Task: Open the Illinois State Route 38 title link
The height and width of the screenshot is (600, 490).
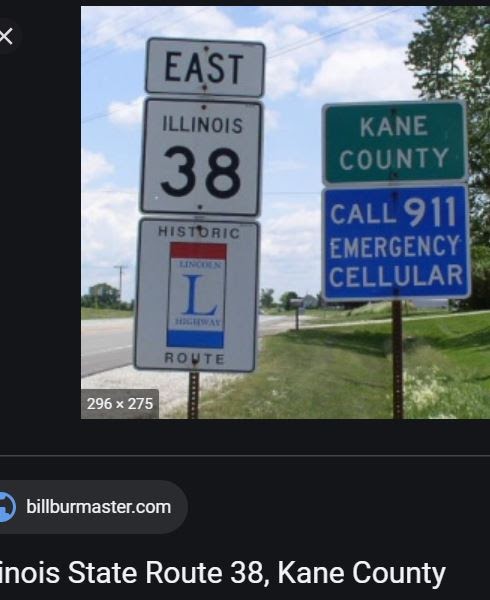Action: pos(223,573)
